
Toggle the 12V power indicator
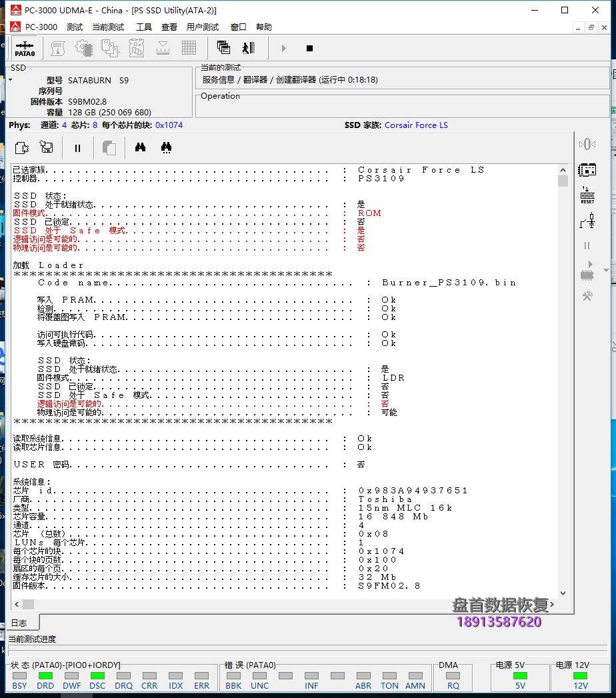pos(581,676)
